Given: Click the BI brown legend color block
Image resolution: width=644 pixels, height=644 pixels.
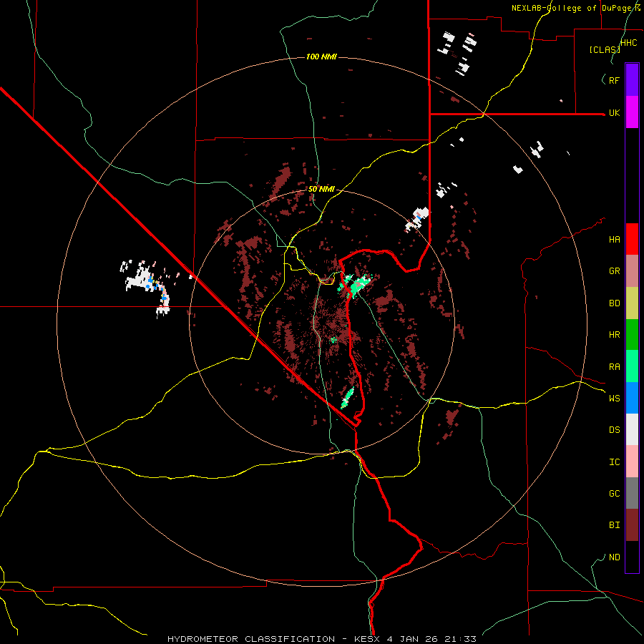Looking at the screenshot, I should (632, 525).
